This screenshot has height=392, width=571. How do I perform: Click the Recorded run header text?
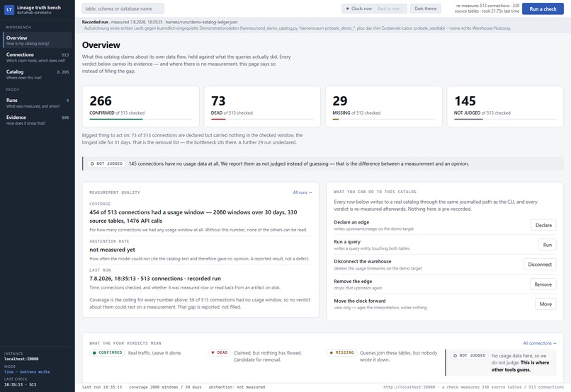coord(95,22)
